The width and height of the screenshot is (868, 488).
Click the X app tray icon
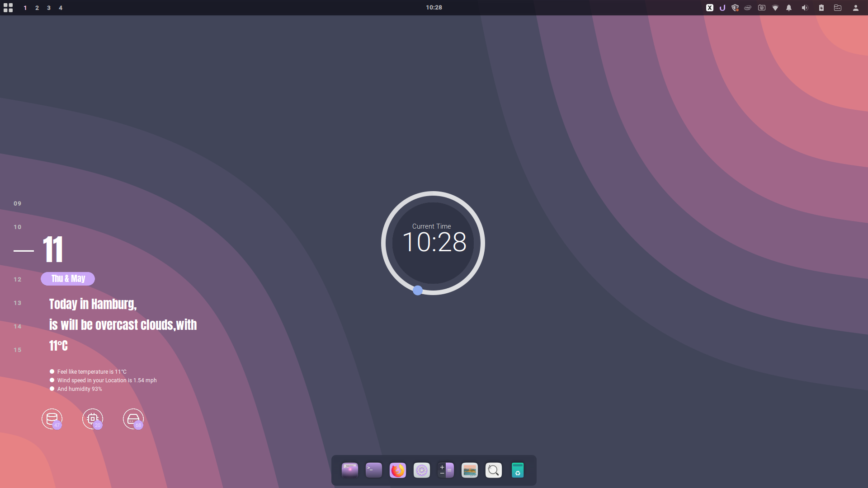[710, 8]
